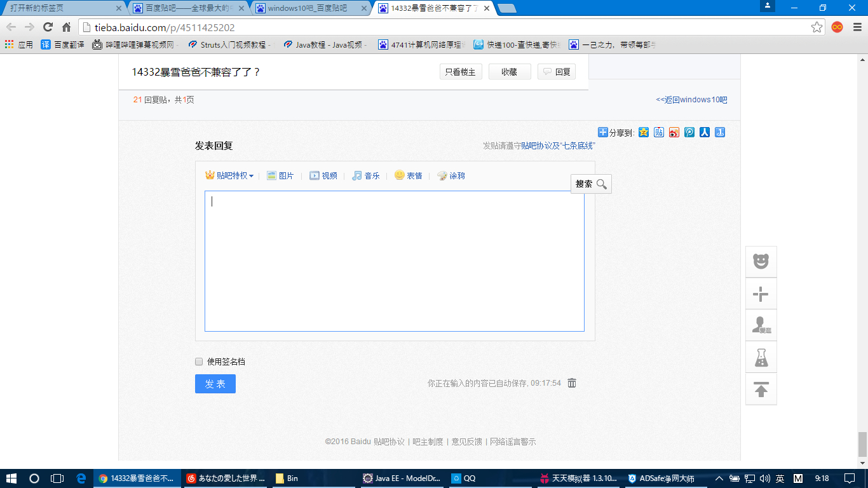Switch to ADSafe净网大师 in taskbar
The width and height of the screenshot is (868, 488).
click(667, 478)
